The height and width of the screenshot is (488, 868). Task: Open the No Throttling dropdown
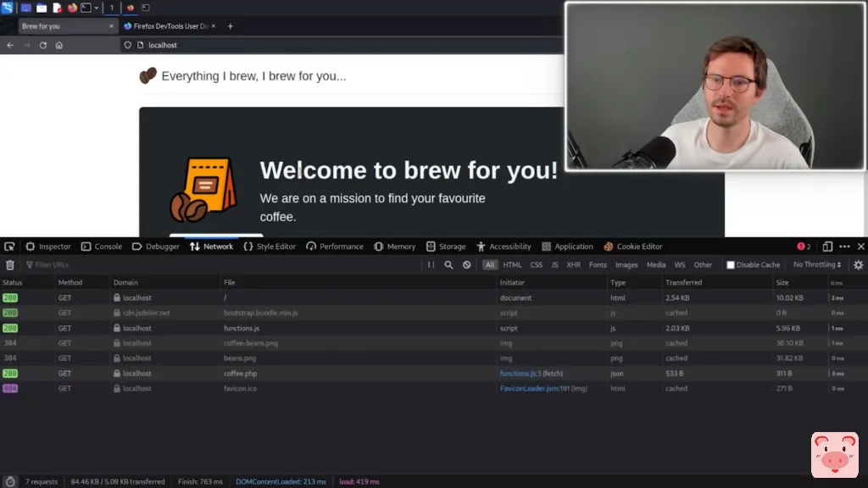(x=817, y=265)
